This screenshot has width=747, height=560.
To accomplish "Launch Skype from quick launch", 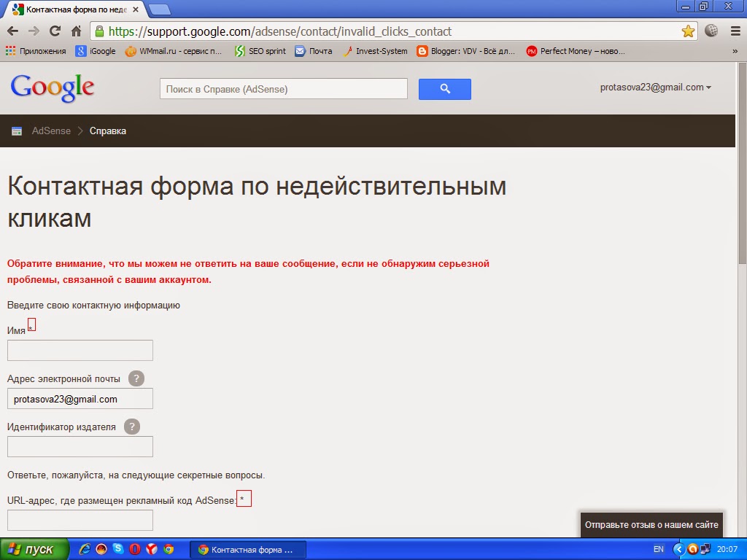I will 118,549.
